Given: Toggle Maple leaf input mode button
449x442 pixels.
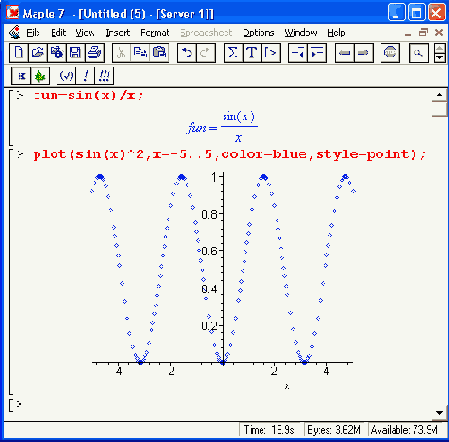Looking at the screenshot, I should (40, 76).
